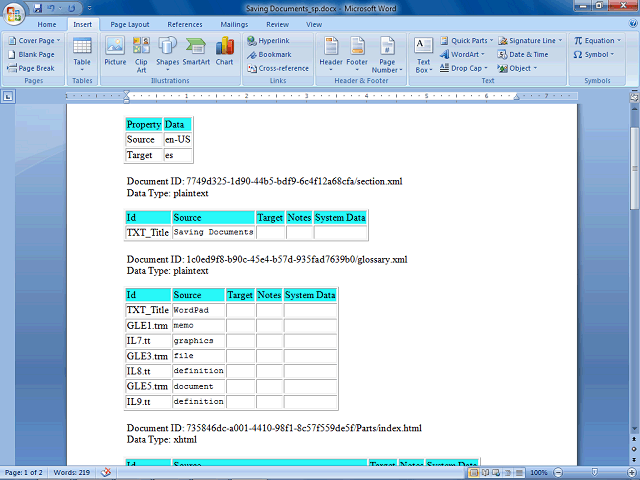Open word count from Words: 219
640x480 pixels.
pyautogui.click(x=71, y=472)
